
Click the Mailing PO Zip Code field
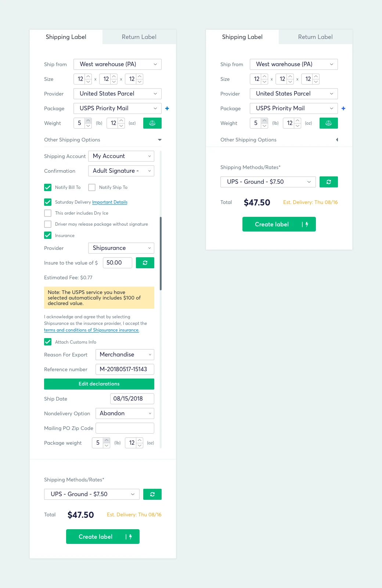click(125, 428)
